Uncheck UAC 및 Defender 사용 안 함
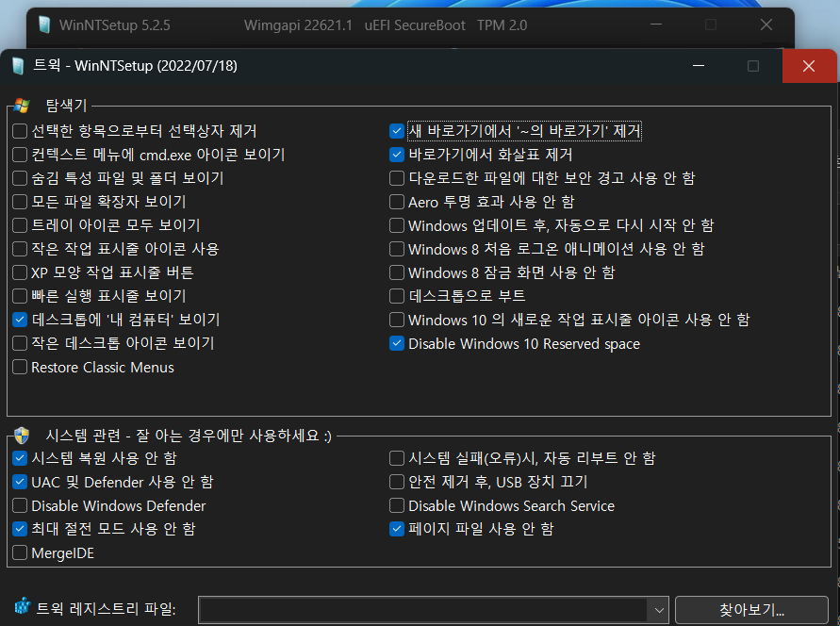The image size is (840, 626). pyautogui.click(x=20, y=482)
